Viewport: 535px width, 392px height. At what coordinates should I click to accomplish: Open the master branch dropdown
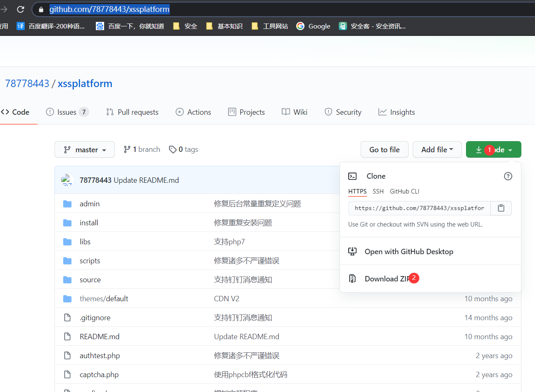coord(85,149)
